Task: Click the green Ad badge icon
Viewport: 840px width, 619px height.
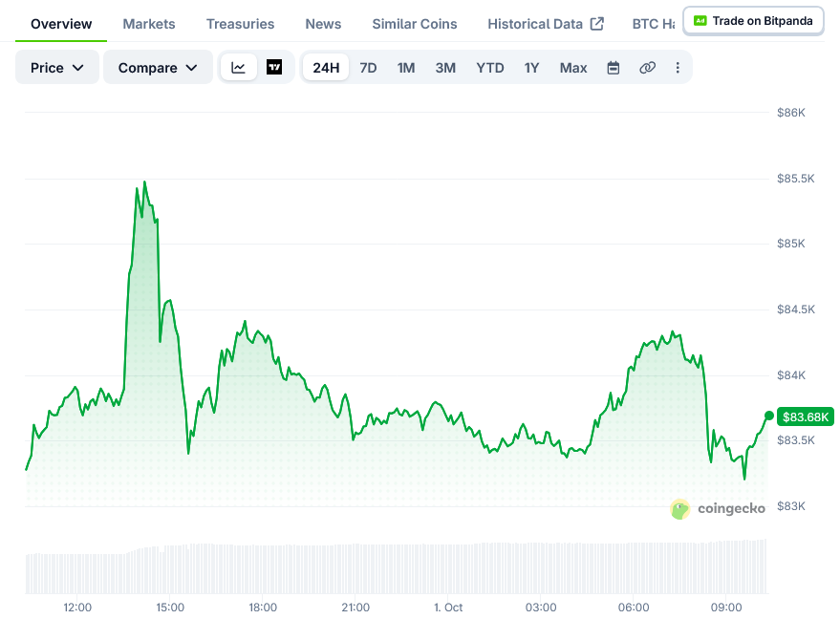Action: coord(700,21)
